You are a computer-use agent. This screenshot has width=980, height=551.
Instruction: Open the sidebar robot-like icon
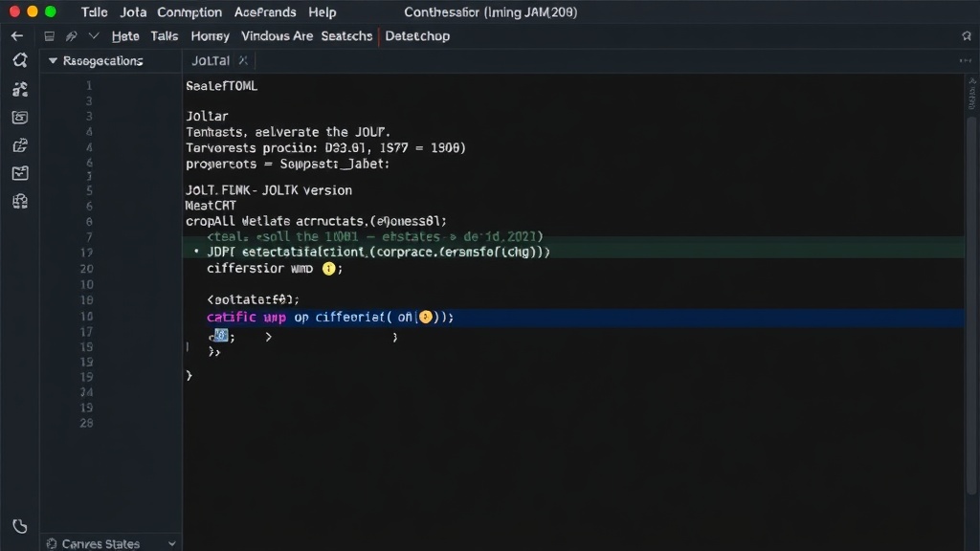20,201
